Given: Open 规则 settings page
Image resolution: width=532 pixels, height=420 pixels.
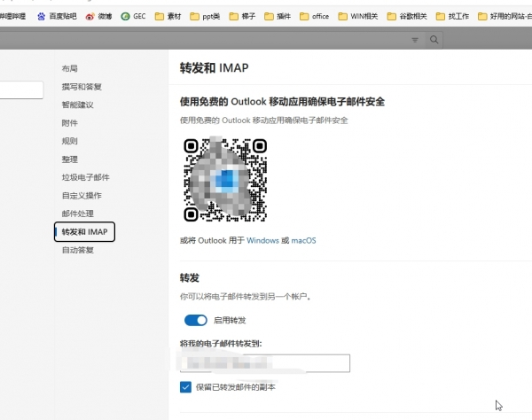Looking at the screenshot, I should (x=69, y=141).
